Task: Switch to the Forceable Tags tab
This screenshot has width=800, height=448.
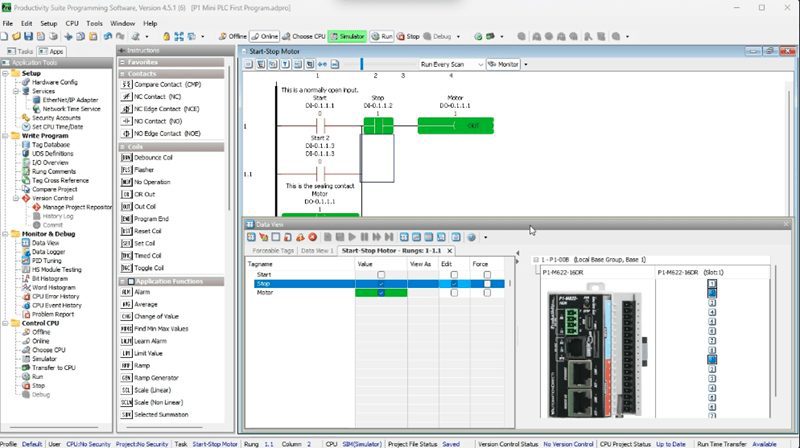Action: click(272, 250)
